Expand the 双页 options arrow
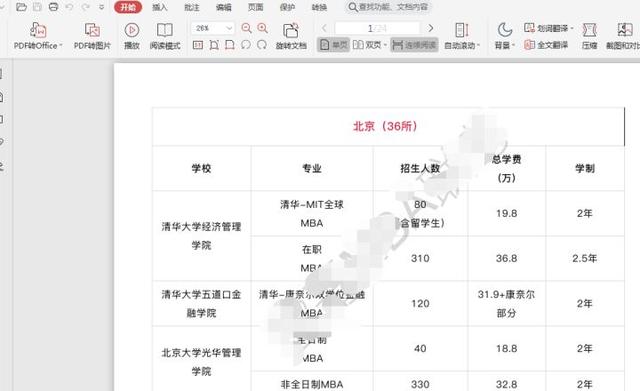 coord(385,45)
